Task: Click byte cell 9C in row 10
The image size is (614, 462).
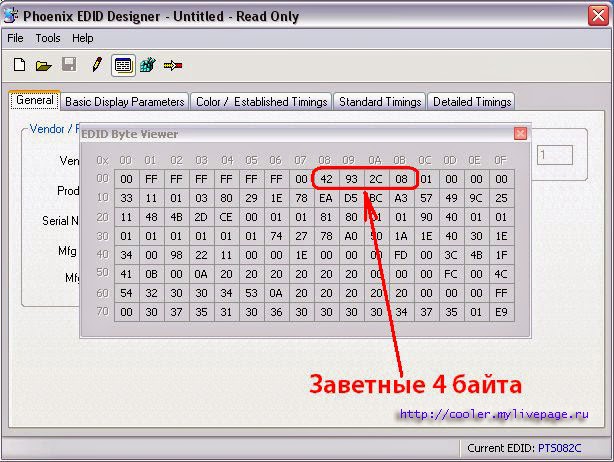Action: pos(476,198)
